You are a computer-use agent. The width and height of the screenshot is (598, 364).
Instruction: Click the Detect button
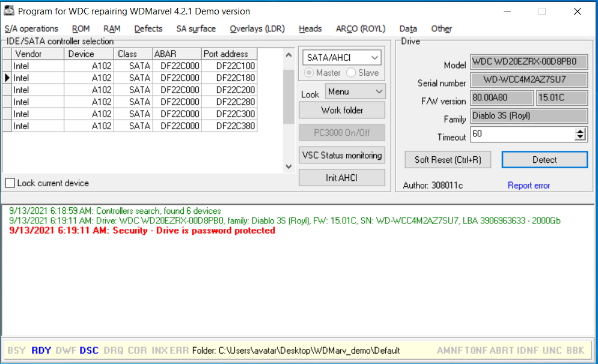pos(545,160)
